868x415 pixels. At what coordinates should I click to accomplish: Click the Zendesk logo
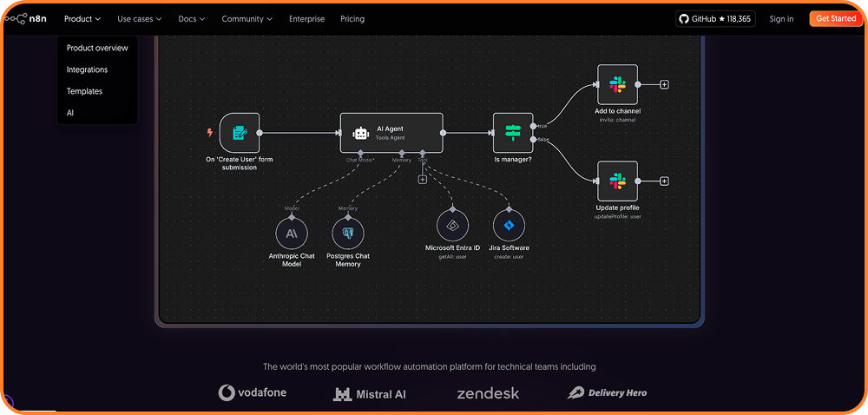(x=488, y=393)
